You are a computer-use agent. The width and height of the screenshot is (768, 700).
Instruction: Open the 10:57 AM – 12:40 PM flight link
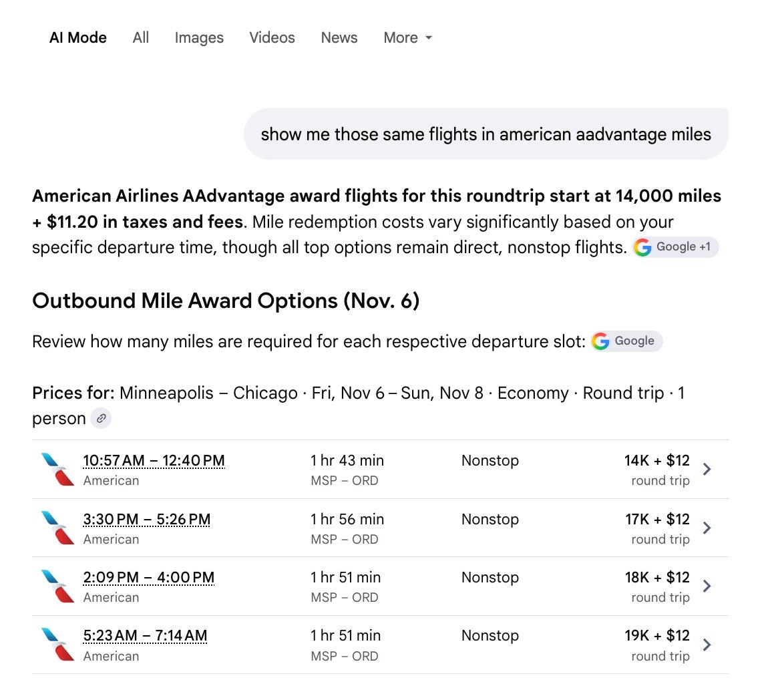pyautogui.click(x=154, y=460)
